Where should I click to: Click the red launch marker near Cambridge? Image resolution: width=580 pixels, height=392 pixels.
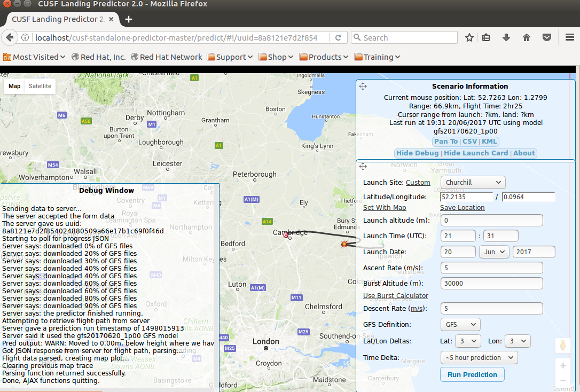click(285, 234)
